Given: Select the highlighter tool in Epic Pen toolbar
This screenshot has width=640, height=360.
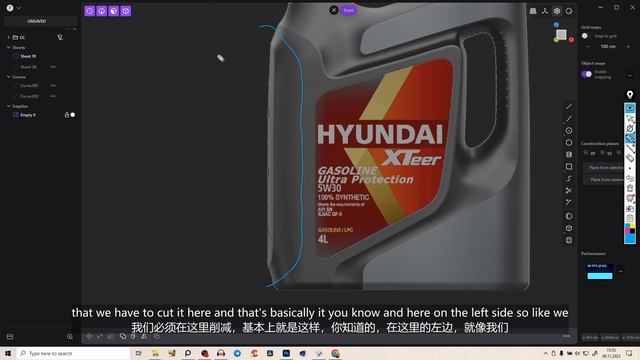Looking at the screenshot, I should [630, 139].
